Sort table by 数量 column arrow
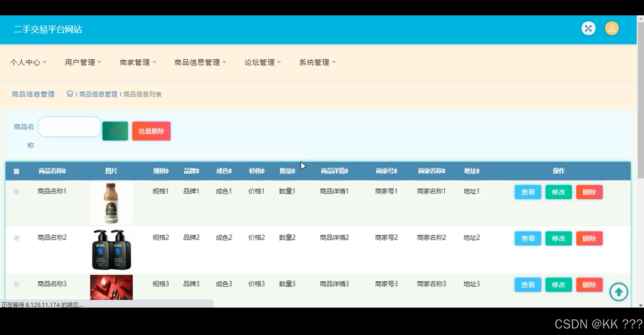644x335 pixels. coord(294,171)
